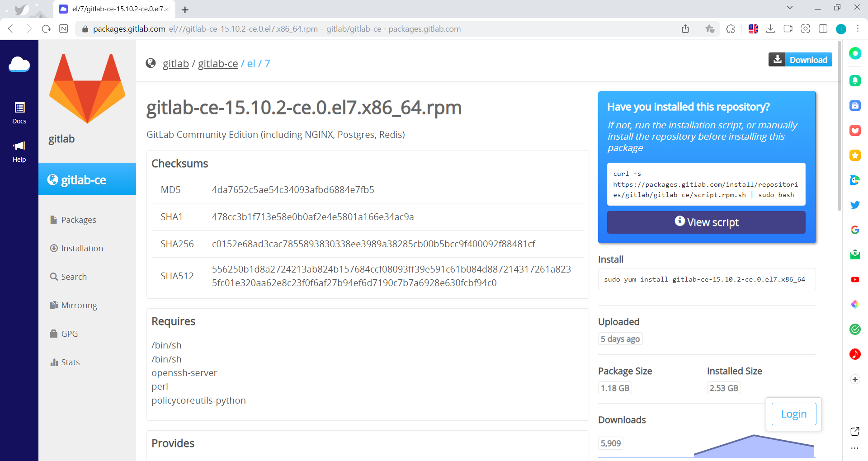Open the Help megaphone icon
The image size is (868, 461).
[19, 151]
